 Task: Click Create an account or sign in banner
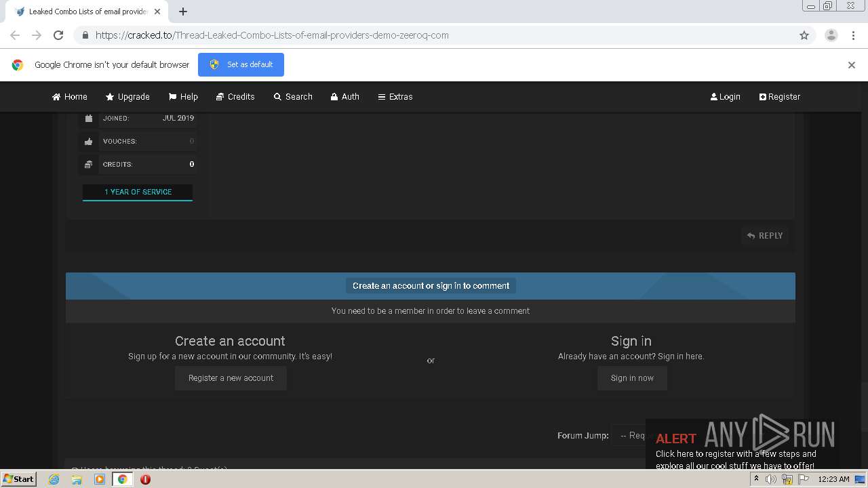tap(431, 285)
